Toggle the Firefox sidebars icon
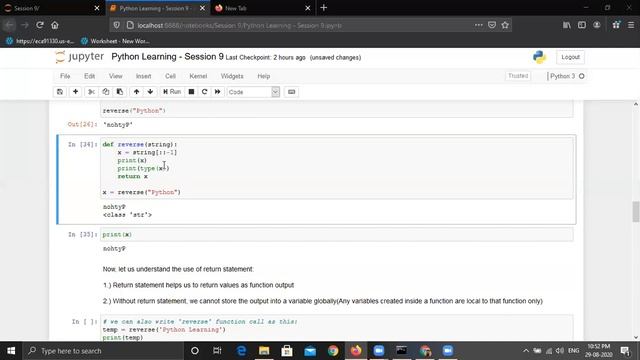Image resolution: width=640 pixels, height=360 pixels. (x=582, y=25)
